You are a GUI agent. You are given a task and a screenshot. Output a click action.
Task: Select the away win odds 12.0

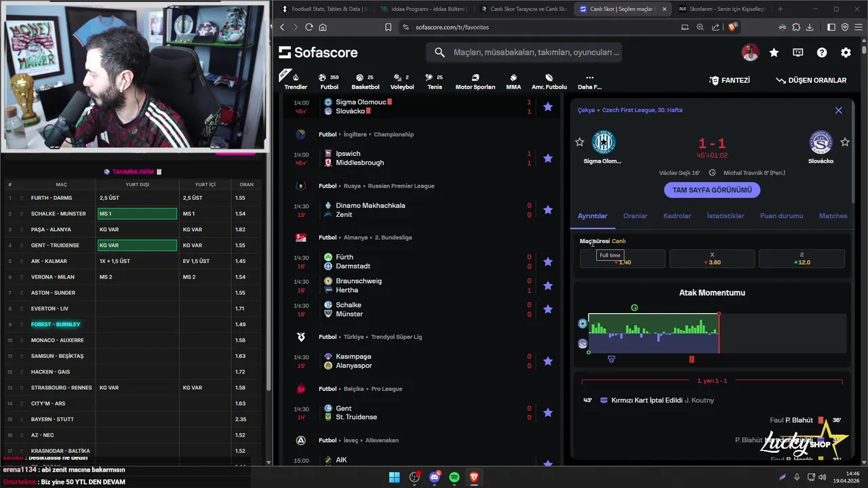[802, 258]
